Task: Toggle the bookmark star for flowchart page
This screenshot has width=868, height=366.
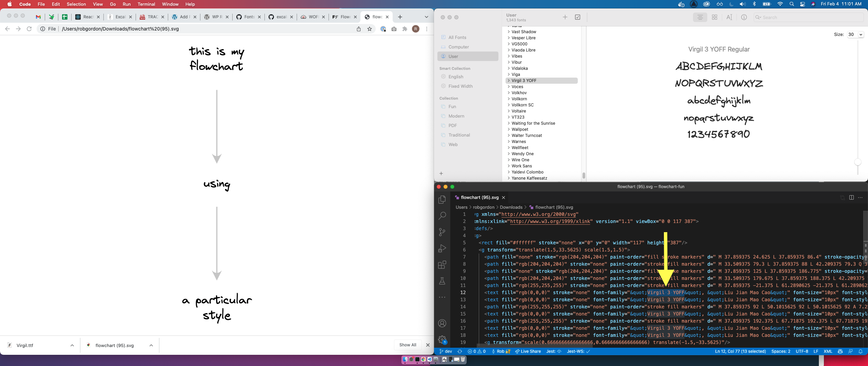Action: pos(369,29)
